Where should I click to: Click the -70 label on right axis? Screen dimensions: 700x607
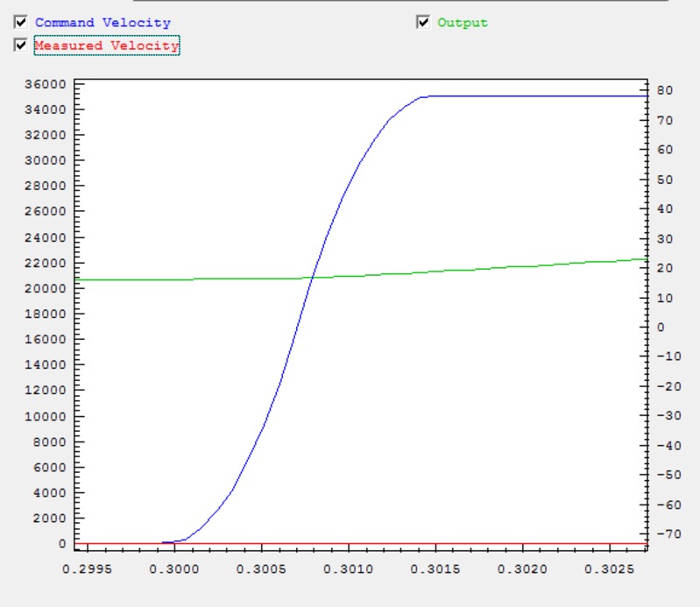[667, 533]
